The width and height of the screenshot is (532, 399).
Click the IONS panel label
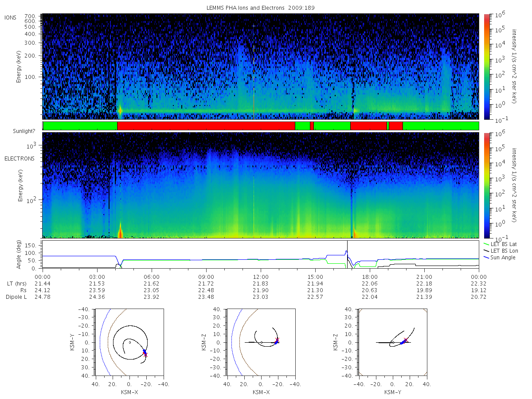pyautogui.click(x=11, y=17)
